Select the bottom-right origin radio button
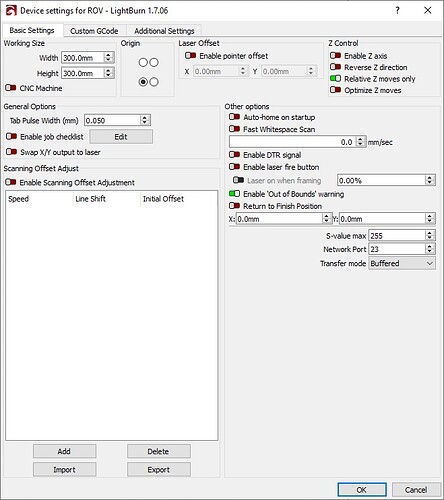The width and height of the screenshot is (444, 500). tap(154, 82)
